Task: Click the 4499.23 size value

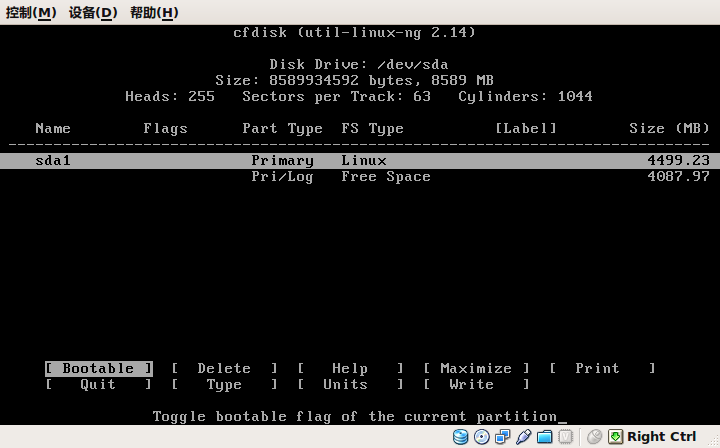Action: point(679,161)
